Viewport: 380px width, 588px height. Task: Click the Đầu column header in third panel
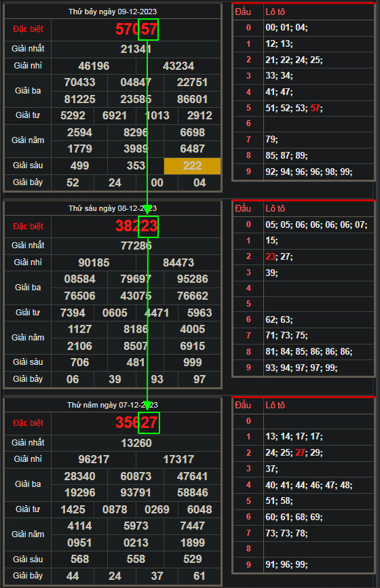(243, 405)
